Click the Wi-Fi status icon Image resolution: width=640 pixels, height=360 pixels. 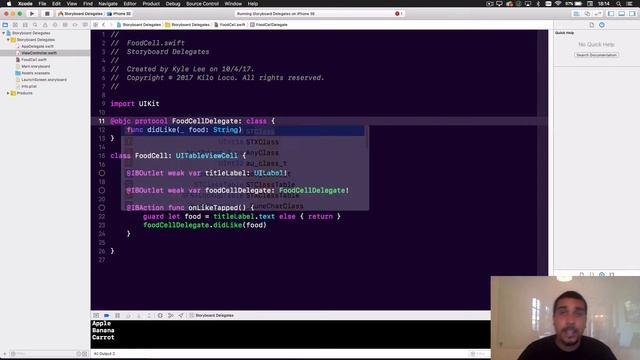point(558,4)
